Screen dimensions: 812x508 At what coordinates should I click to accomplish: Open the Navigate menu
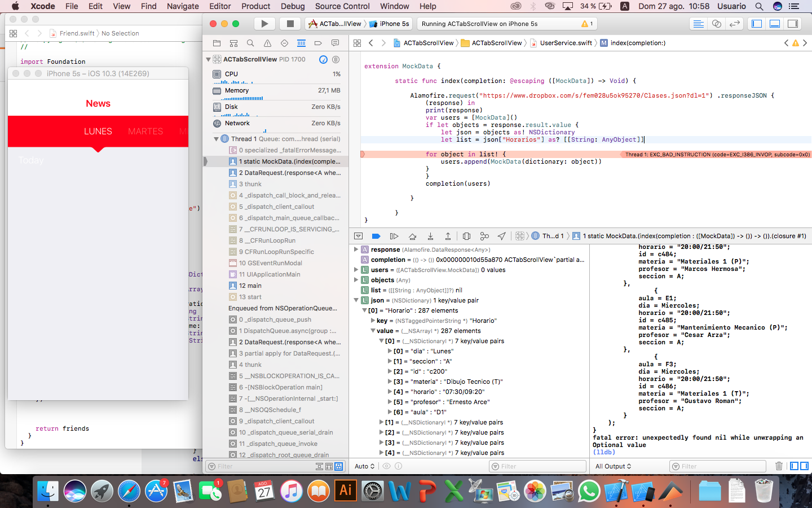tap(183, 6)
